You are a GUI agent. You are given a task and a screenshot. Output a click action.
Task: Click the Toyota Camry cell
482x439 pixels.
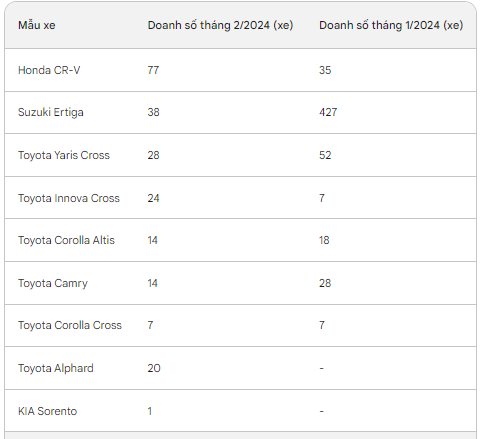click(x=53, y=283)
